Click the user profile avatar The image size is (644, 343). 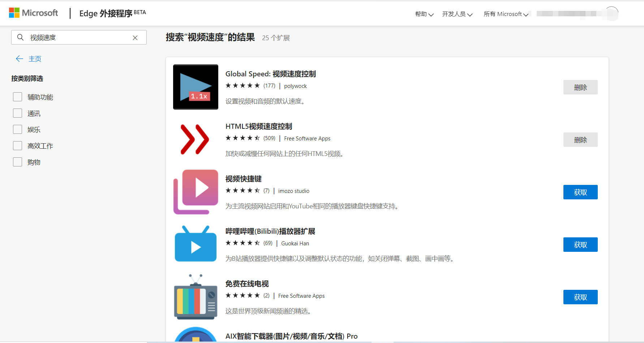point(611,14)
